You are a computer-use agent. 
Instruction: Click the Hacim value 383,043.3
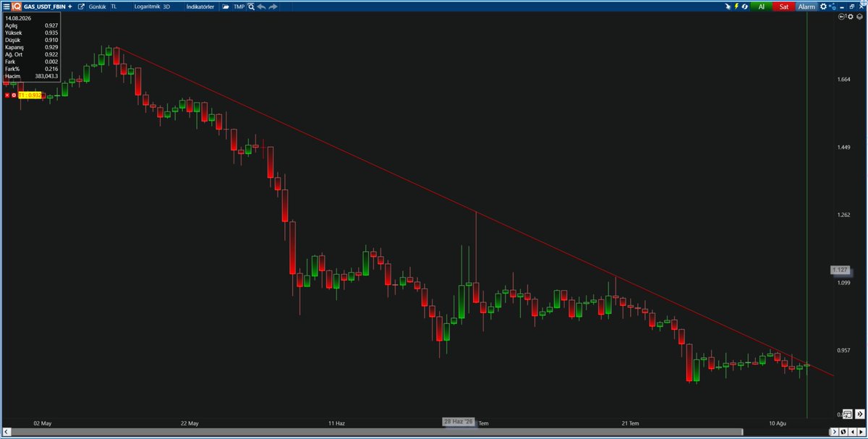click(46, 76)
